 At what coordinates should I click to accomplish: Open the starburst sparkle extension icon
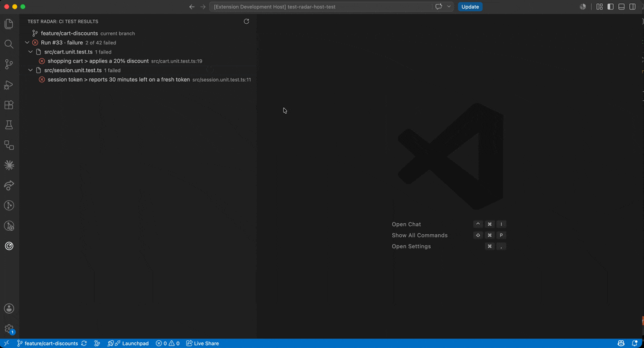[8, 165]
